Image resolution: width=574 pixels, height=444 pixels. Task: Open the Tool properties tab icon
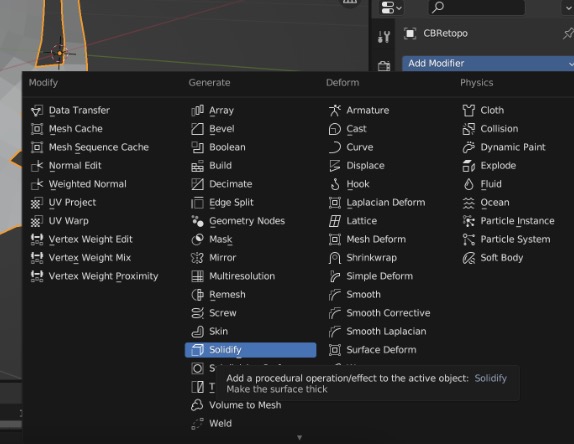pos(384,37)
